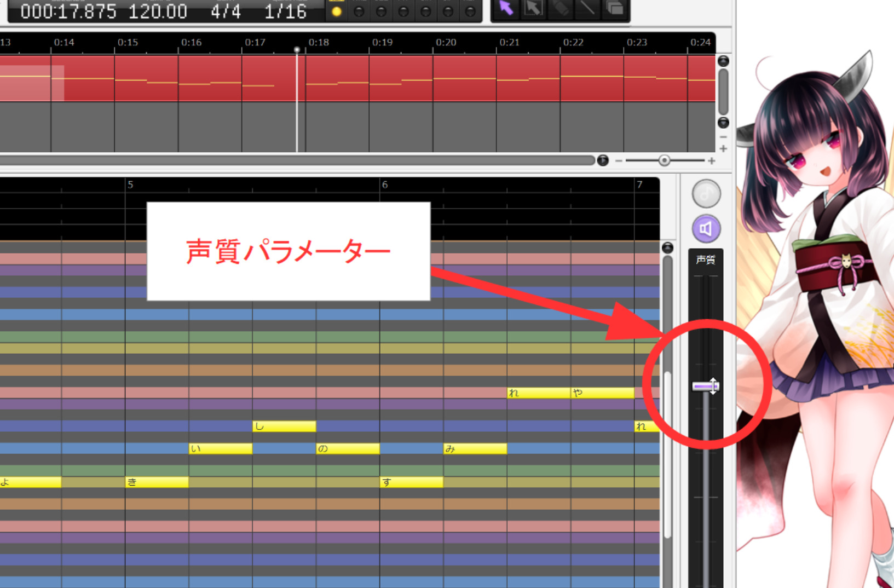Select the よ note in the piano roll

pos(31,482)
